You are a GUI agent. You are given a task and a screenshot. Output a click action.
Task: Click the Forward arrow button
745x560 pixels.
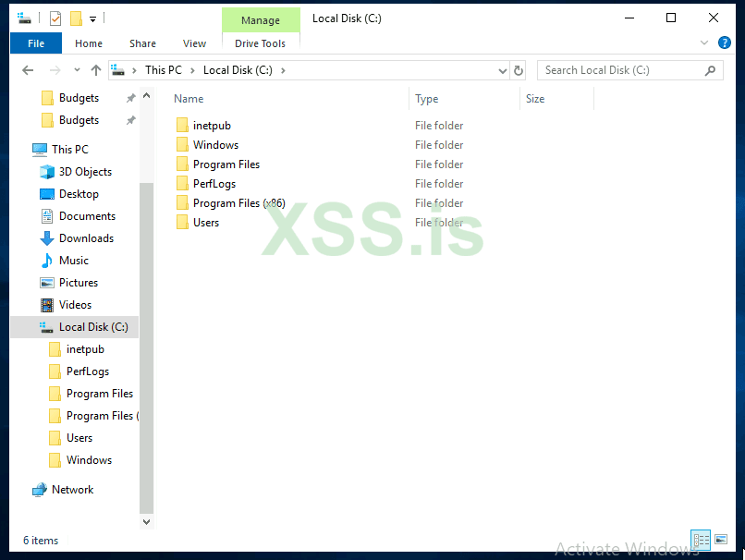[55, 70]
